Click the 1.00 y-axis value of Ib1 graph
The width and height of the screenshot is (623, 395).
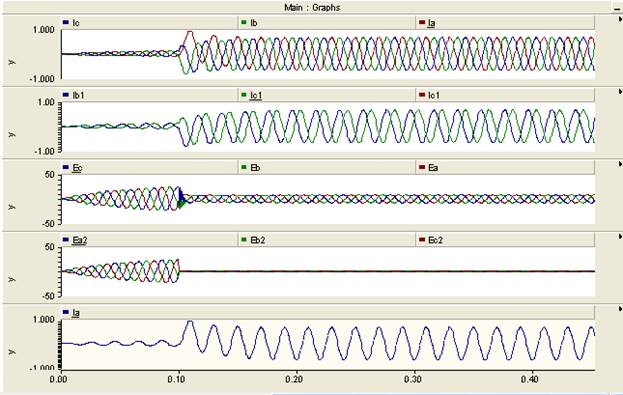pyautogui.click(x=46, y=103)
